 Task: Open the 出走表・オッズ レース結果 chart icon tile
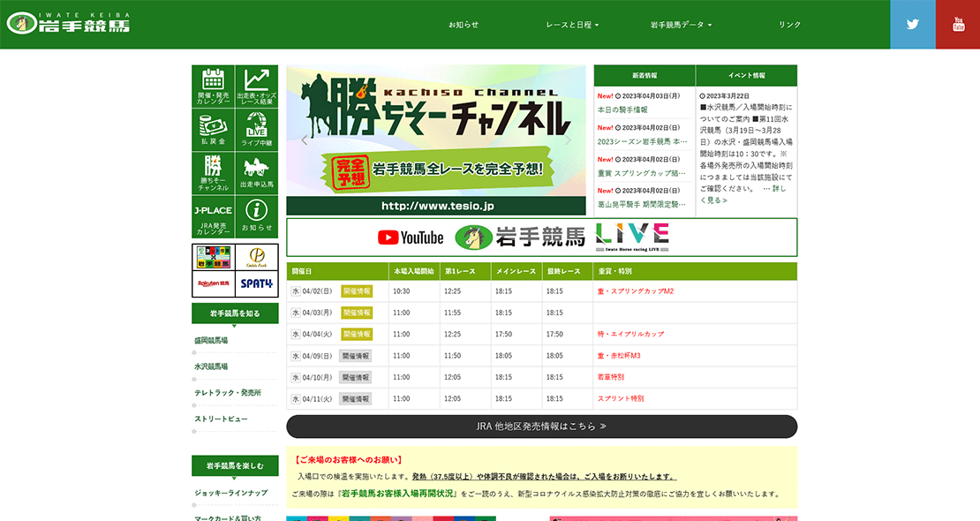[257, 87]
